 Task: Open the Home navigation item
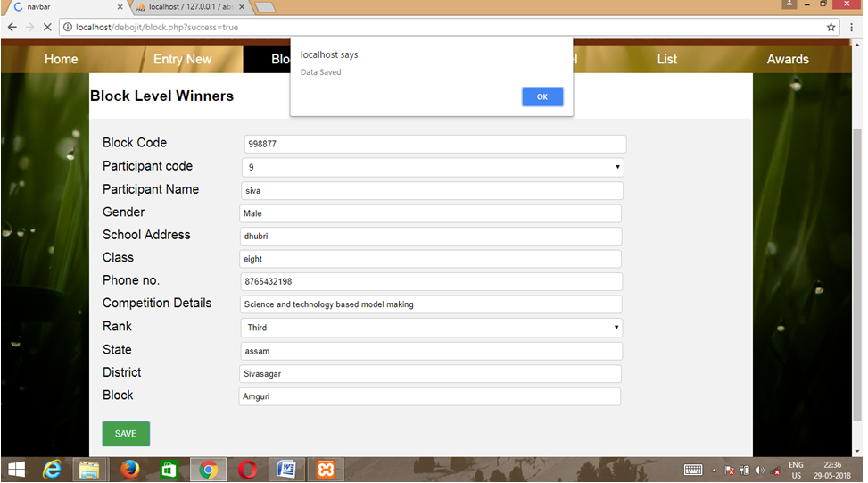tap(61, 59)
